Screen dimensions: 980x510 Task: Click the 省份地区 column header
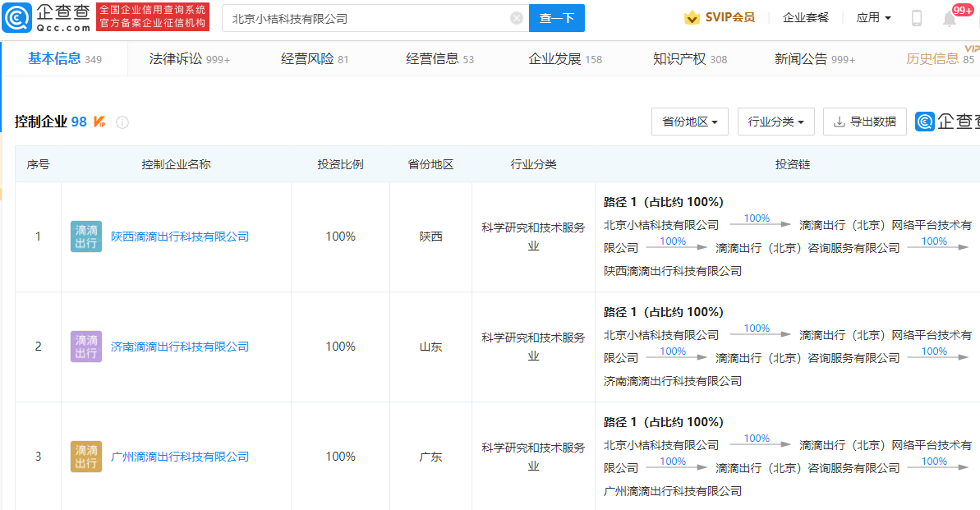[430, 164]
